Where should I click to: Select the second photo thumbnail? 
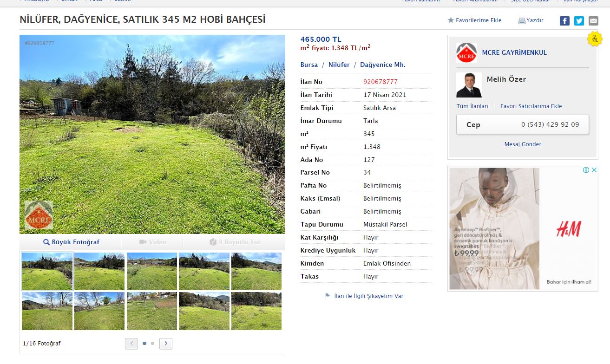pyautogui.click(x=99, y=272)
